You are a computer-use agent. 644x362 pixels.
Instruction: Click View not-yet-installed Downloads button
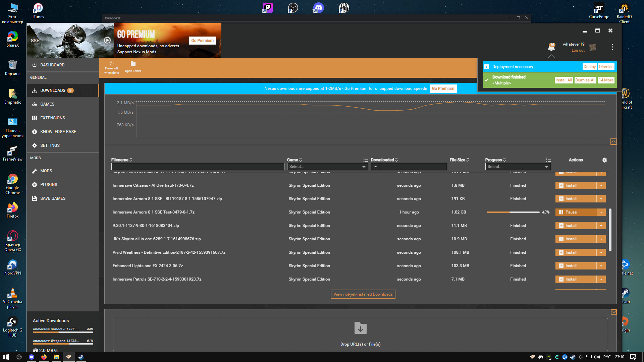pos(363,294)
